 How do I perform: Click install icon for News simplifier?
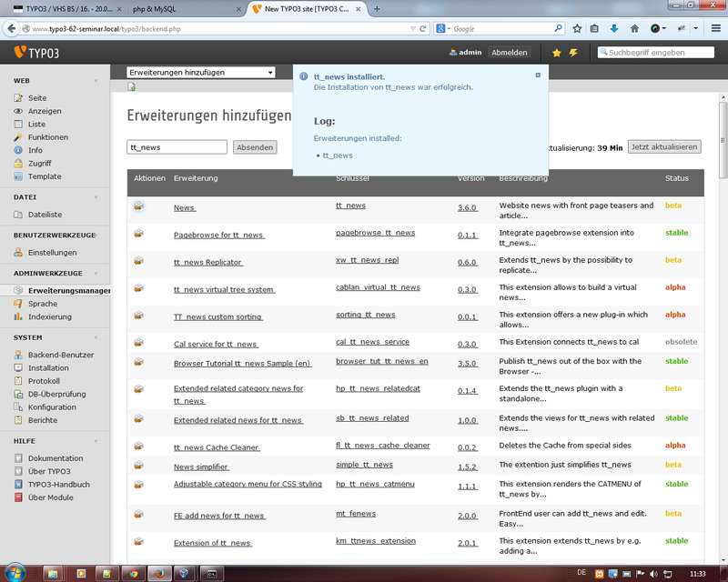pos(138,466)
